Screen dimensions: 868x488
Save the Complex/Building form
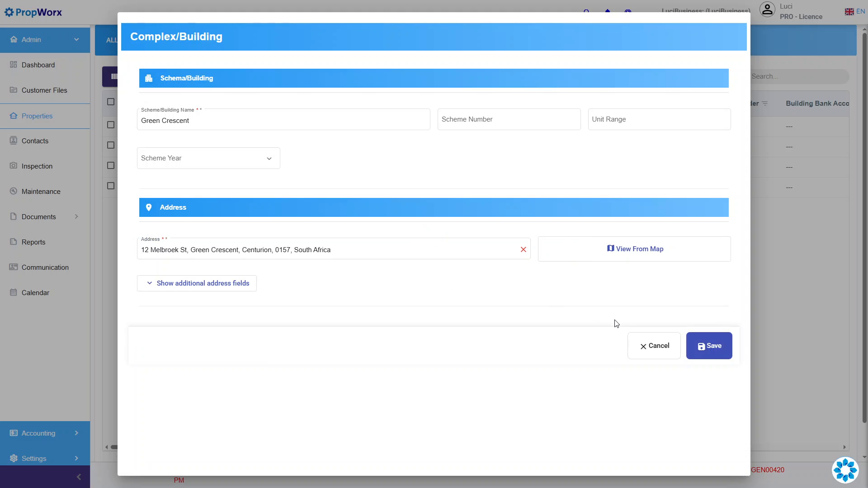coord(709,346)
